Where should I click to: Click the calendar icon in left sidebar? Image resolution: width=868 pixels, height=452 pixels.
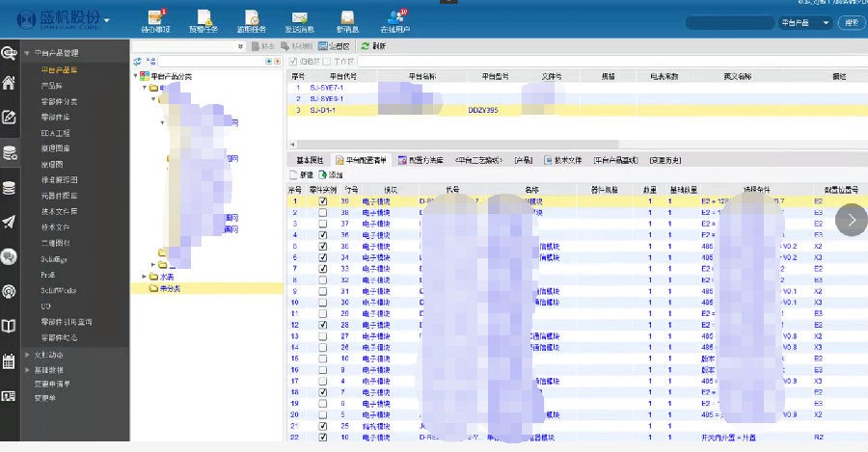point(10,361)
